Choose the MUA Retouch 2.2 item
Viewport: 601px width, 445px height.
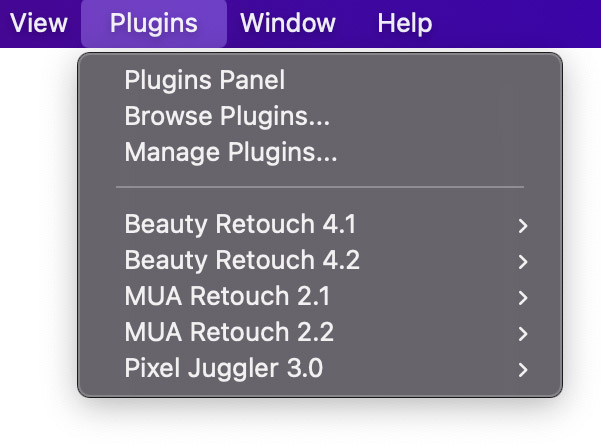229,332
